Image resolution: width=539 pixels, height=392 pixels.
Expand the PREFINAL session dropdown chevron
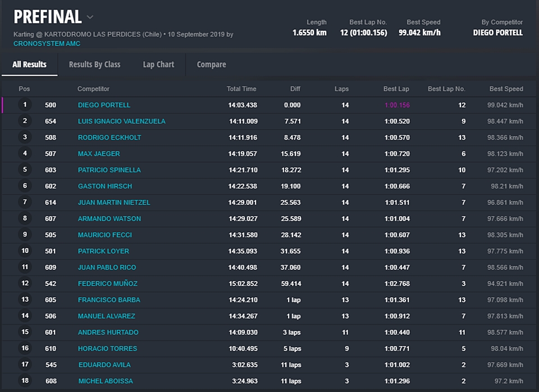click(90, 17)
